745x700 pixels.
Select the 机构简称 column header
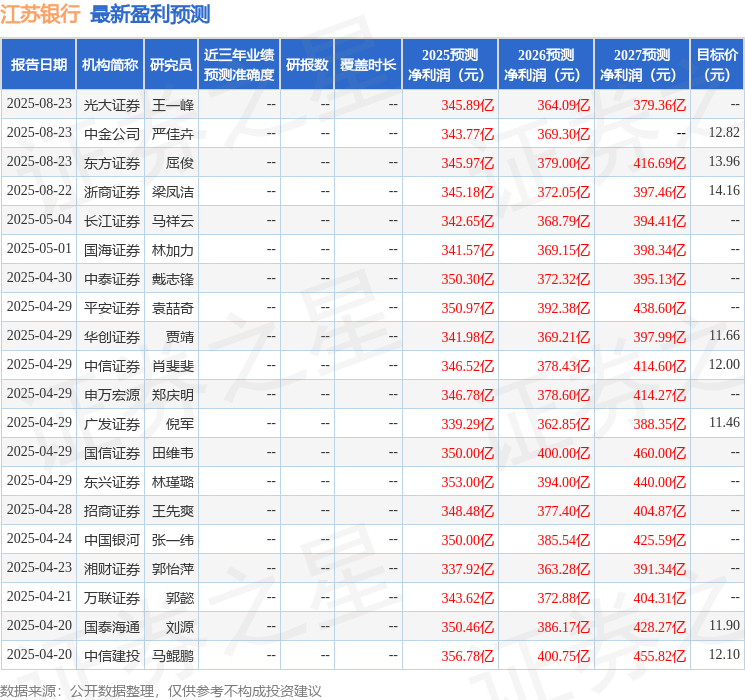pos(110,64)
